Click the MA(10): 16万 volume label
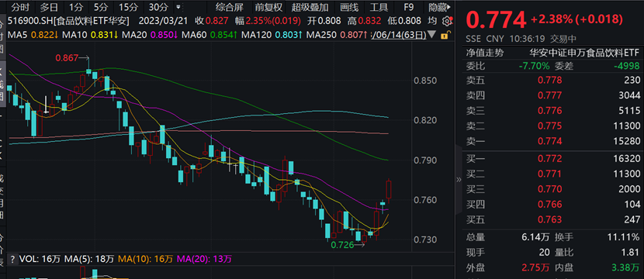This screenshot has width=644, height=279. click(x=146, y=259)
